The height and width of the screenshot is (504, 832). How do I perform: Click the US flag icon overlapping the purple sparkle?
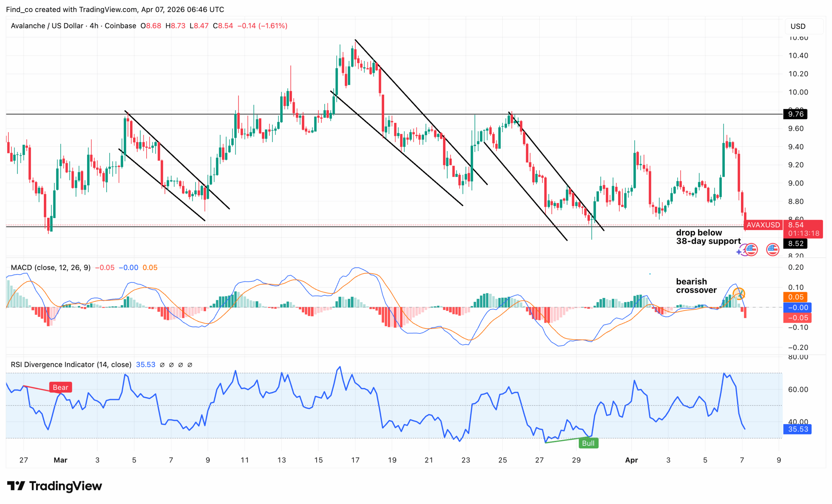751,250
